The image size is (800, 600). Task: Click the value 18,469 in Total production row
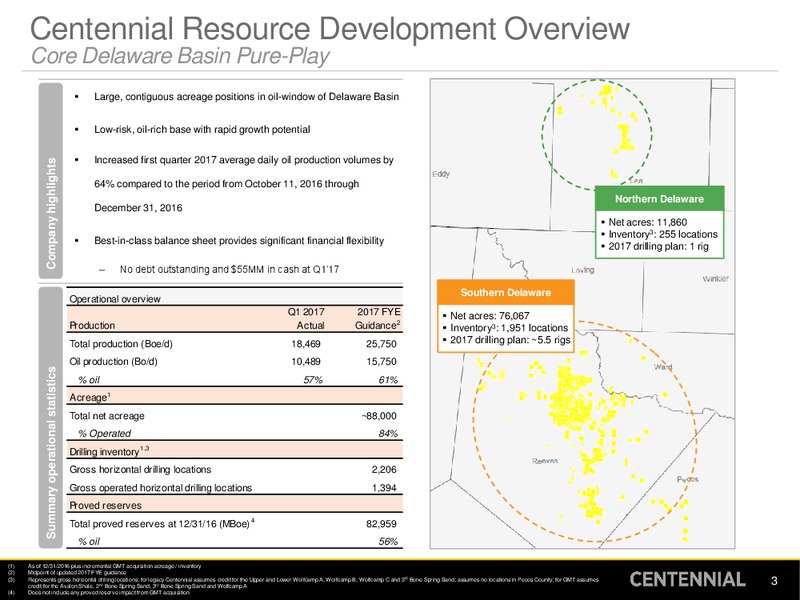(x=306, y=344)
